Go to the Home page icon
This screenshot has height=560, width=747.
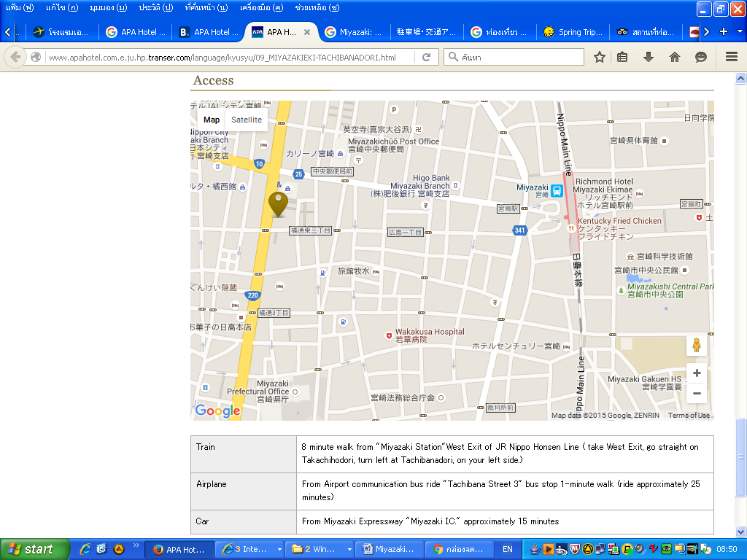click(675, 57)
